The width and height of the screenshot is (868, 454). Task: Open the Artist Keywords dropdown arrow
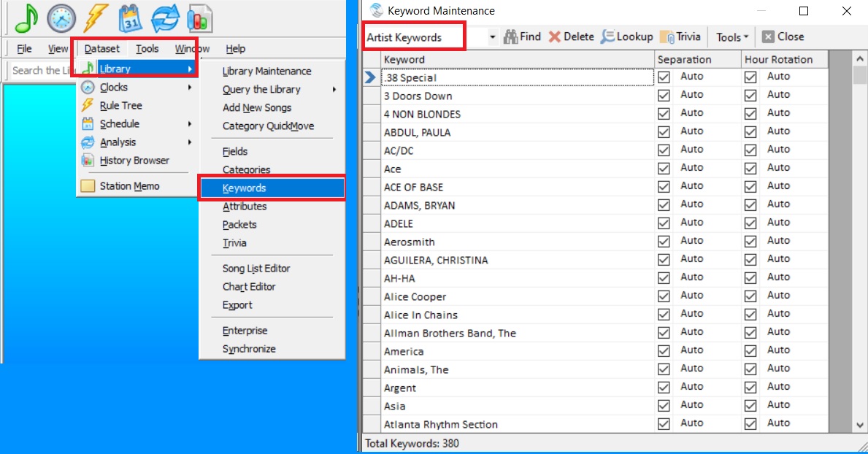pos(492,37)
